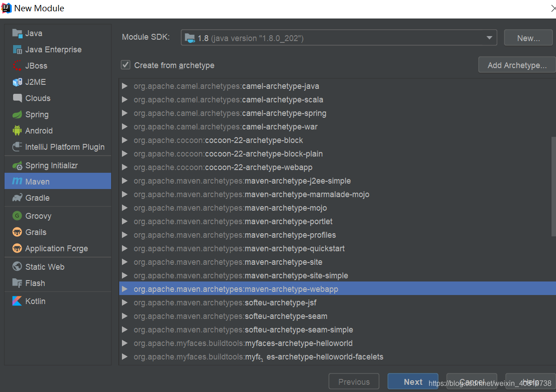This screenshot has height=392, width=556.
Task: Expand maven-archetype-quickstart node
Action: (x=125, y=249)
